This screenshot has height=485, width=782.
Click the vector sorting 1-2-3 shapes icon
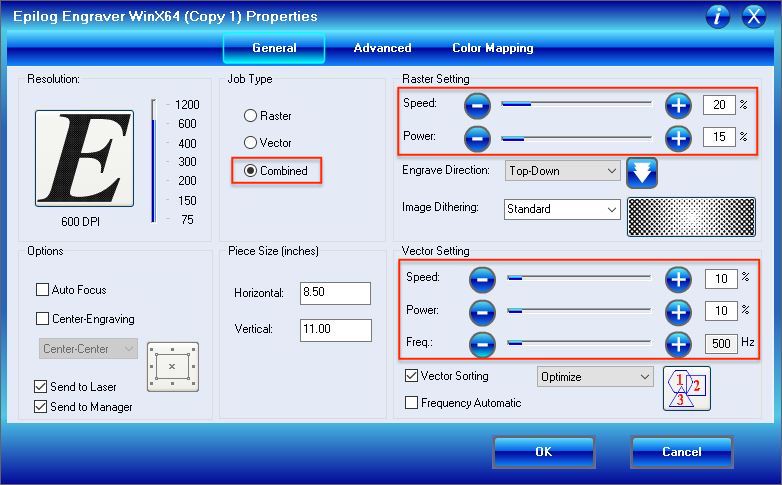pos(687,388)
